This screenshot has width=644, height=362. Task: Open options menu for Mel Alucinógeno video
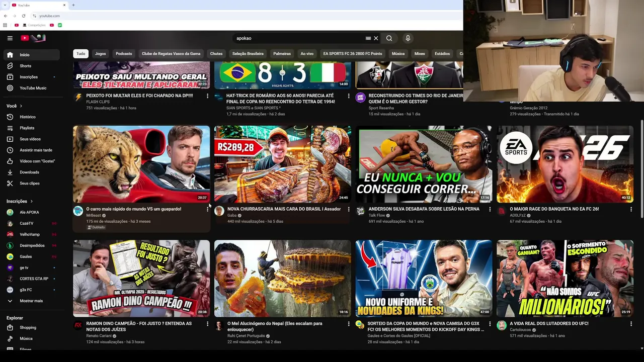(x=349, y=324)
